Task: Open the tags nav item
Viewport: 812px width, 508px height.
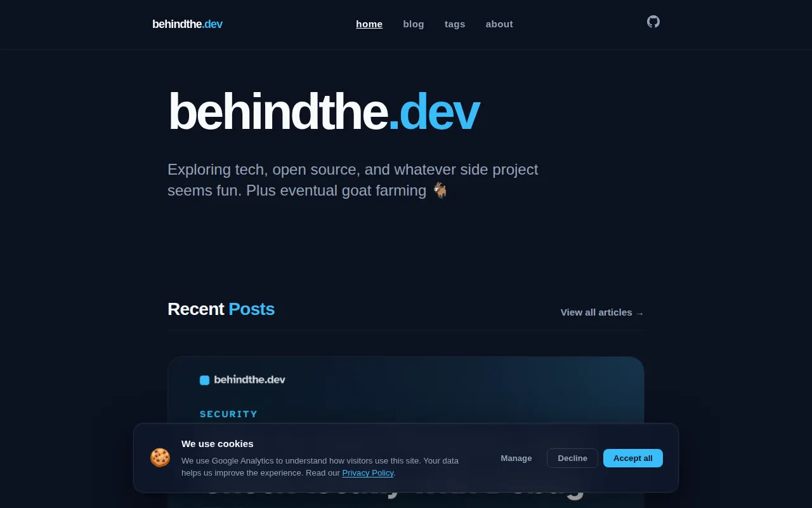Action: (455, 24)
